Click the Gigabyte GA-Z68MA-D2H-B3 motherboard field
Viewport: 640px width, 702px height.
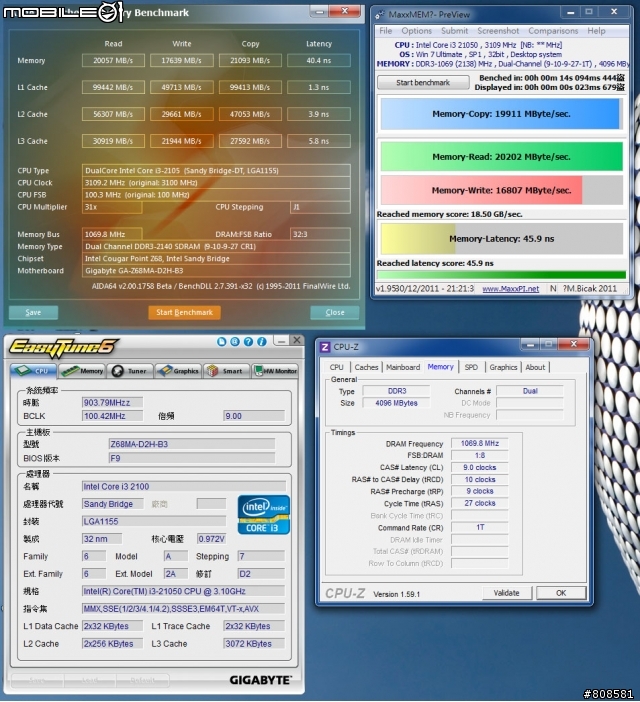click(216, 271)
